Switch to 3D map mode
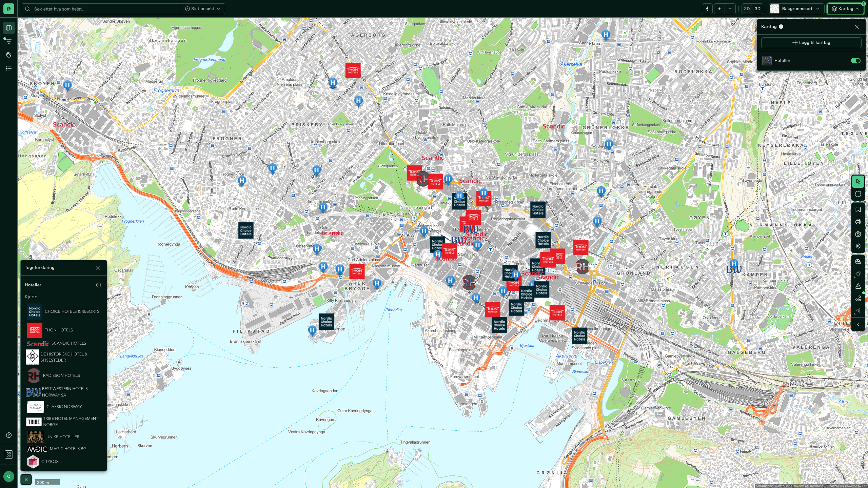 coord(757,9)
